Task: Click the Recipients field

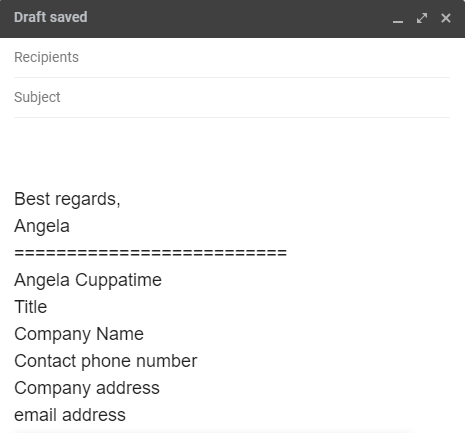Action: 232,57
